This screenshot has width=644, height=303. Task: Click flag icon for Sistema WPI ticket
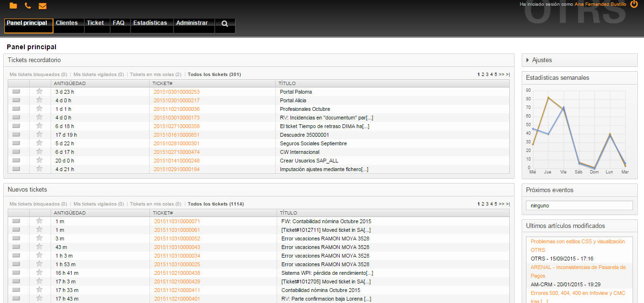16,272
